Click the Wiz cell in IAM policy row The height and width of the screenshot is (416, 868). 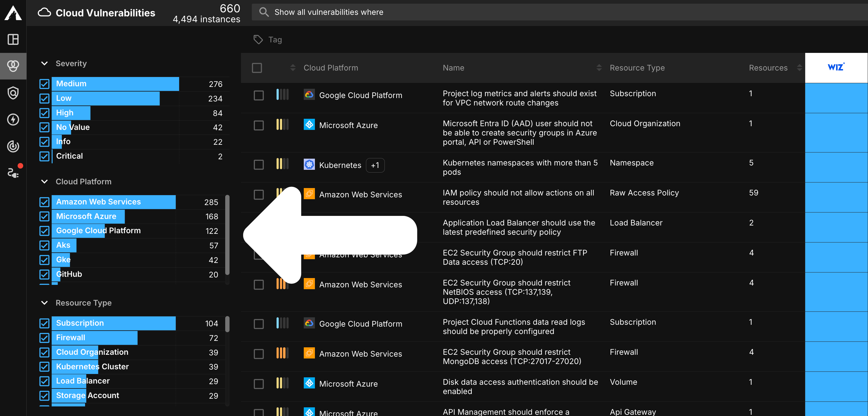836,197
